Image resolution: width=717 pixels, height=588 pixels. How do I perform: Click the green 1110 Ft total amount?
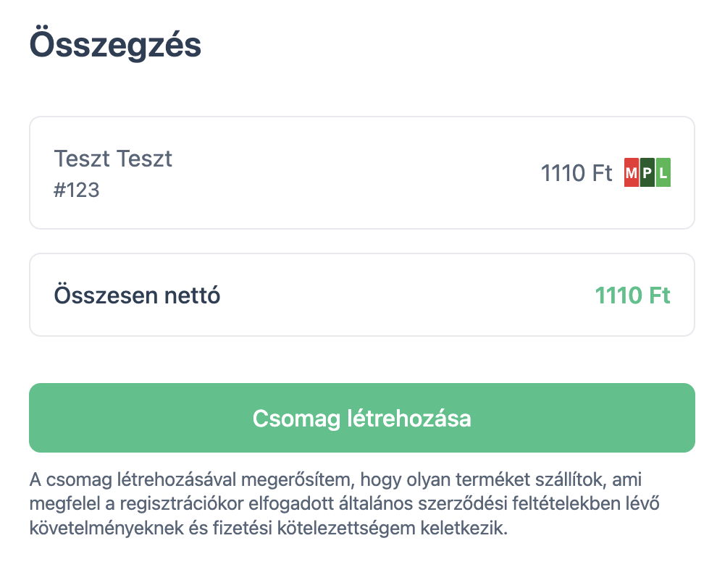[632, 295]
